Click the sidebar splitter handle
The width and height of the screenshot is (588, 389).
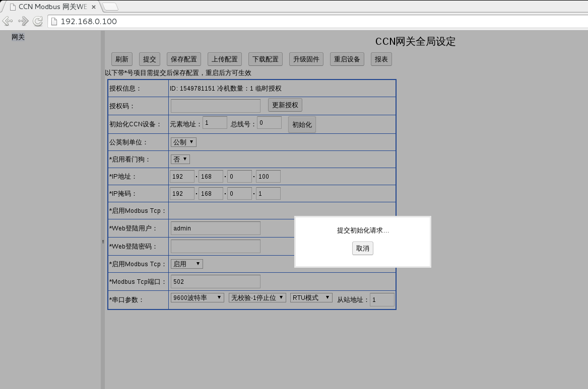pos(103,242)
